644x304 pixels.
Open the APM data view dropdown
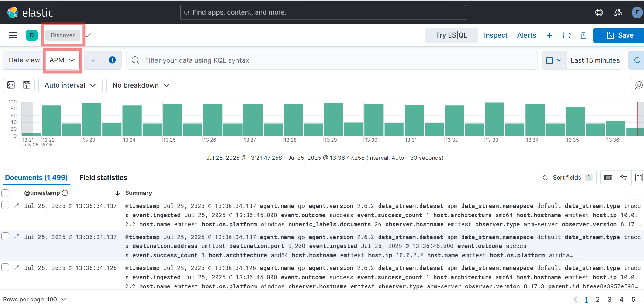[x=62, y=60]
